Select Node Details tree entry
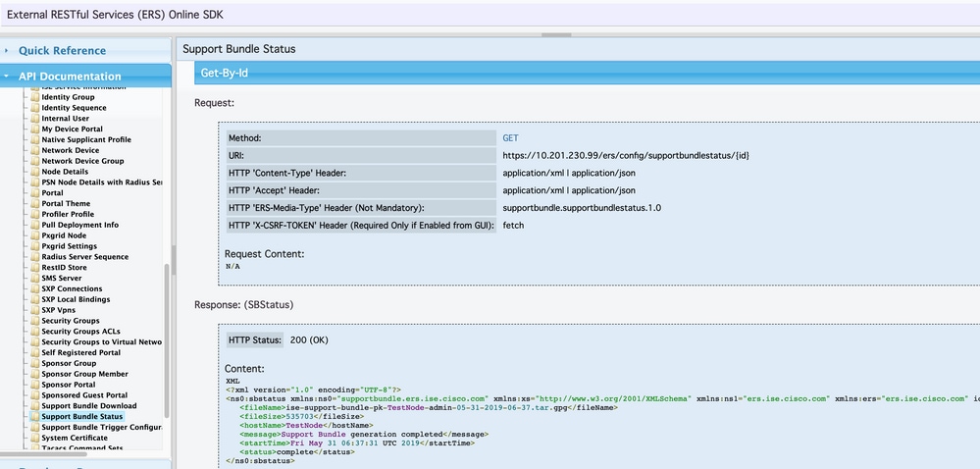This screenshot has height=469, width=980. click(65, 172)
